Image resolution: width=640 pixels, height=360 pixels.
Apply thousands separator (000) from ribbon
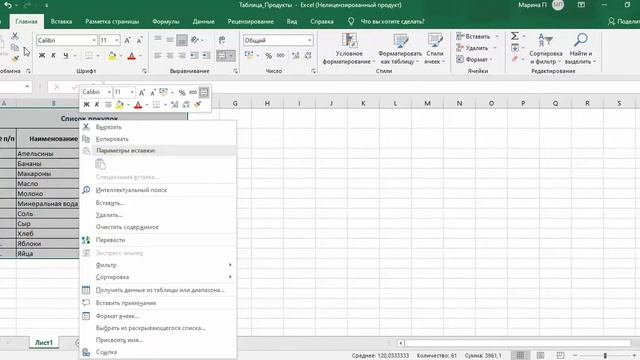[x=281, y=56]
